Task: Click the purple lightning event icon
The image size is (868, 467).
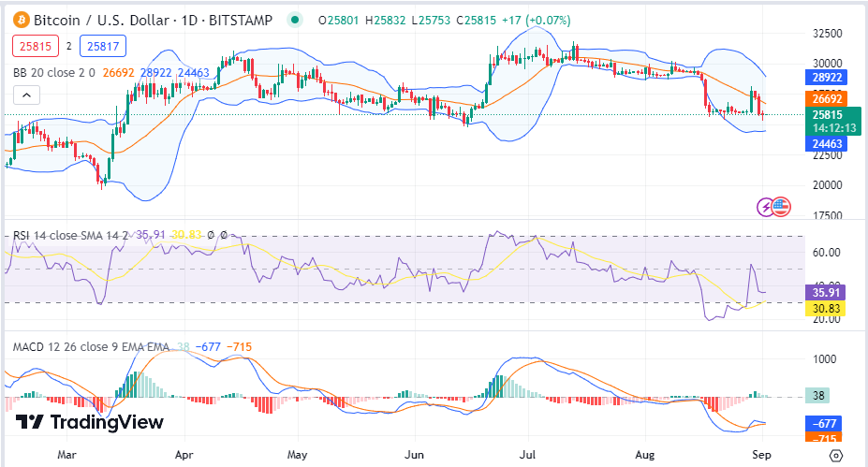Action: 766,207
